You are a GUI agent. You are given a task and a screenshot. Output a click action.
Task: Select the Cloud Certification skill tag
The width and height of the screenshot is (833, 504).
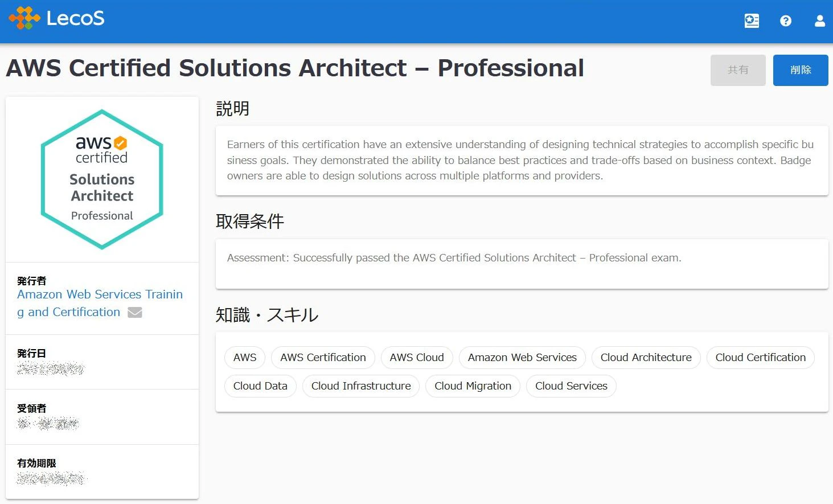(x=761, y=358)
